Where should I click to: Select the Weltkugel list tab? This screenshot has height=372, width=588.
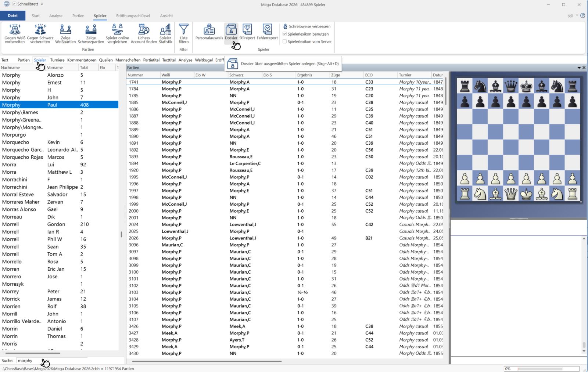coord(204,60)
